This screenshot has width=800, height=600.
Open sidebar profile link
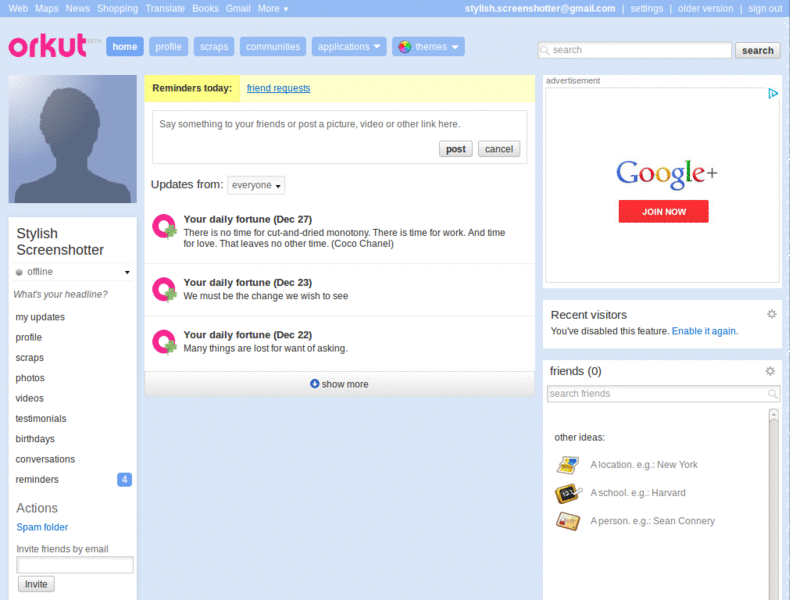(x=29, y=337)
